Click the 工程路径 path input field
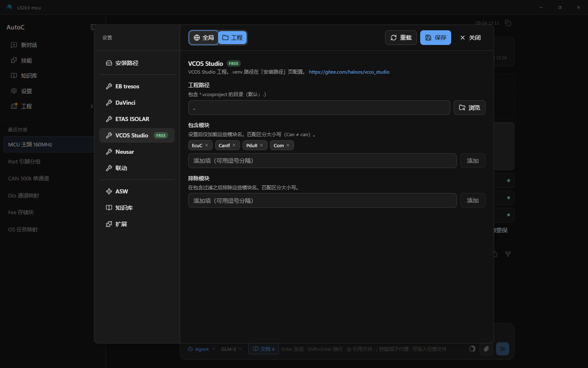 point(319,108)
